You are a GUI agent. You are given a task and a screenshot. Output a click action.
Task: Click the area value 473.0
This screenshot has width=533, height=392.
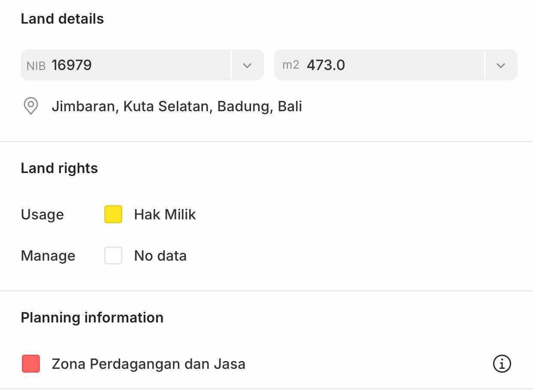point(326,65)
